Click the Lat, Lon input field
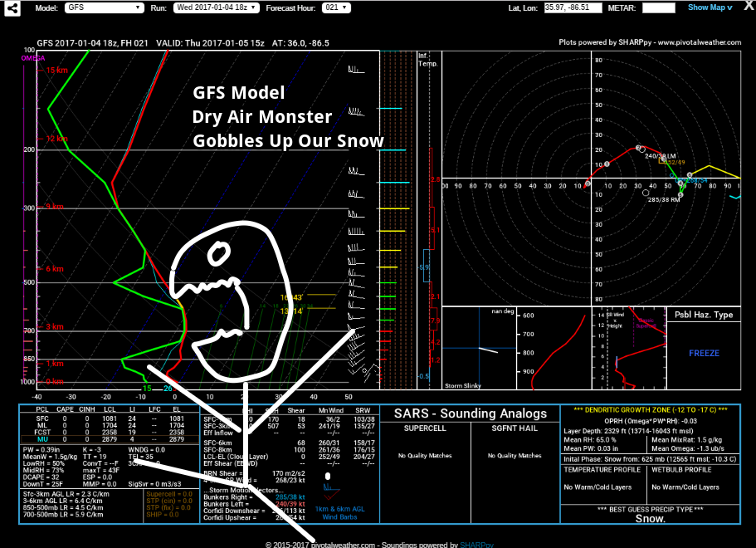The width and height of the screenshot is (756, 548). tap(573, 7)
